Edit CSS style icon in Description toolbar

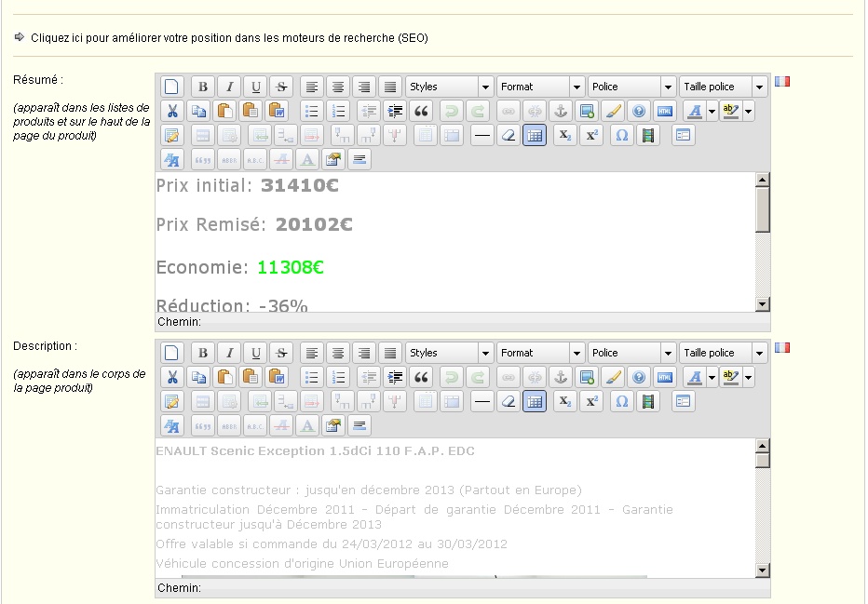(171, 426)
